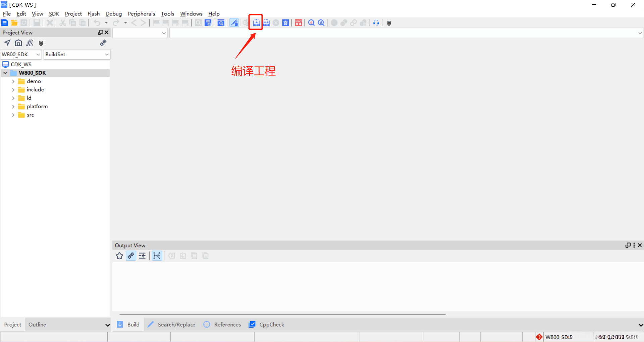Click the build project toolbar icon
Image resolution: width=644 pixels, height=342 pixels.
pyautogui.click(x=256, y=23)
